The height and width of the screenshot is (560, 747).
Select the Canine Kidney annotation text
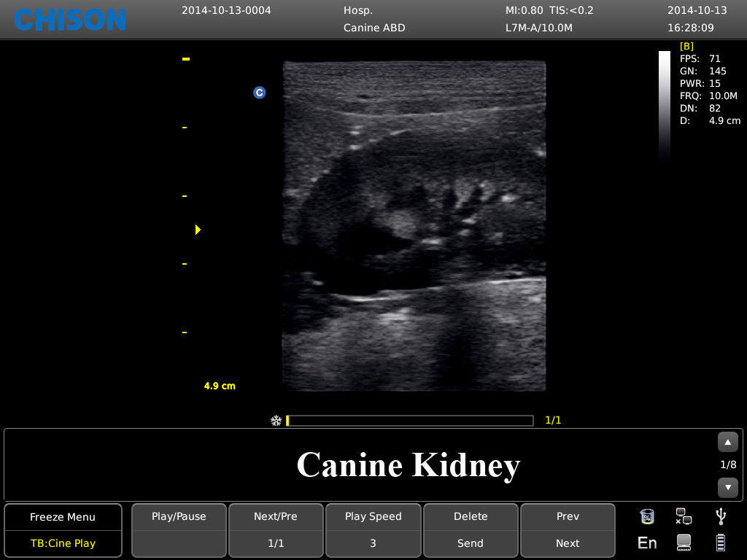[408, 465]
